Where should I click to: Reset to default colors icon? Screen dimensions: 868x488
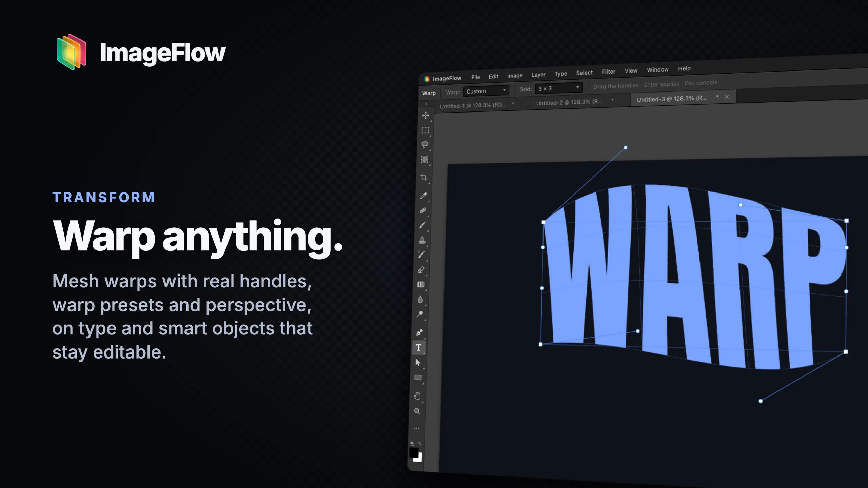click(412, 444)
